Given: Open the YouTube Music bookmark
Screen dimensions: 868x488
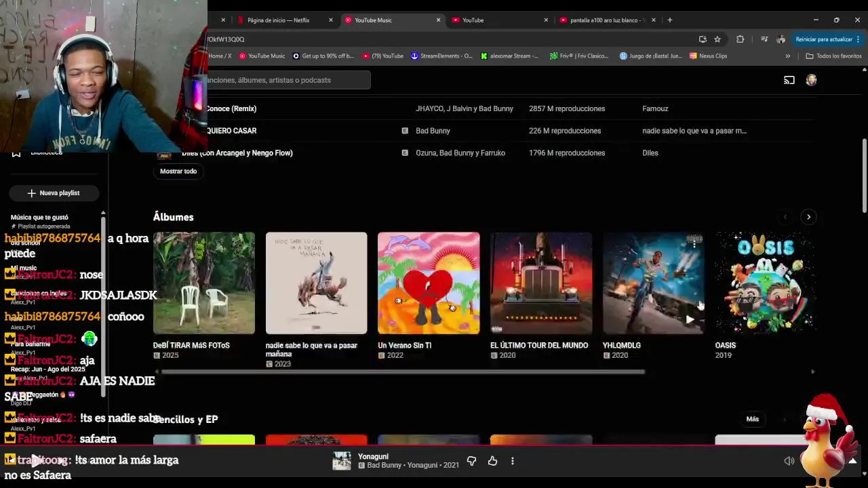Looking at the screenshot, I should [261, 56].
